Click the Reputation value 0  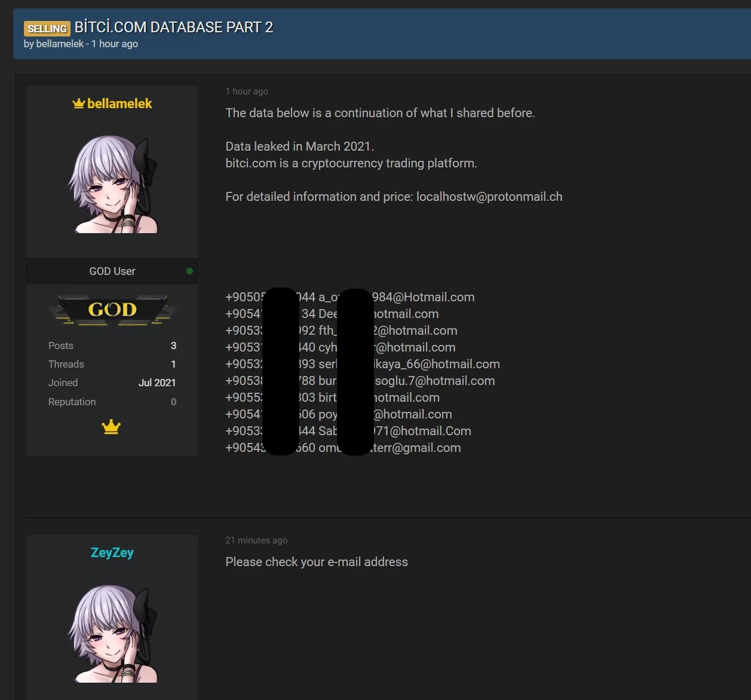173,402
